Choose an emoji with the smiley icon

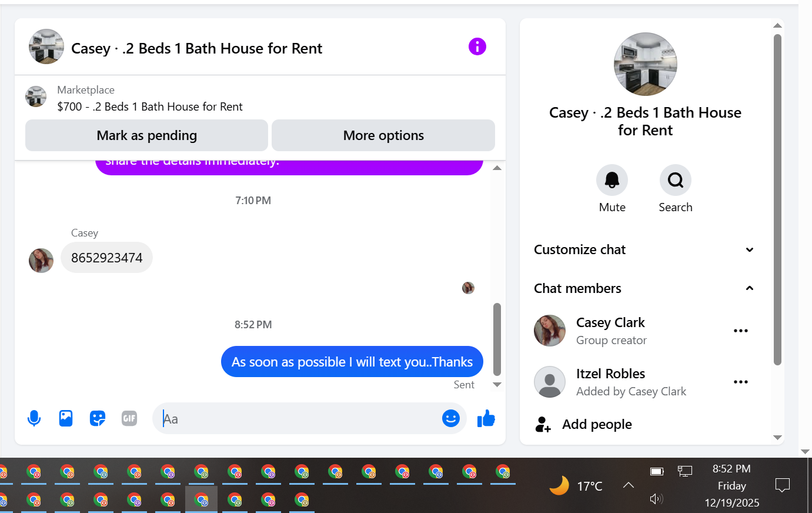(451, 418)
